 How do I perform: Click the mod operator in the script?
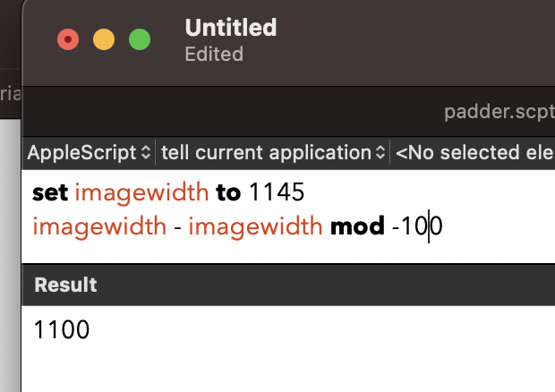pos(357,226)
